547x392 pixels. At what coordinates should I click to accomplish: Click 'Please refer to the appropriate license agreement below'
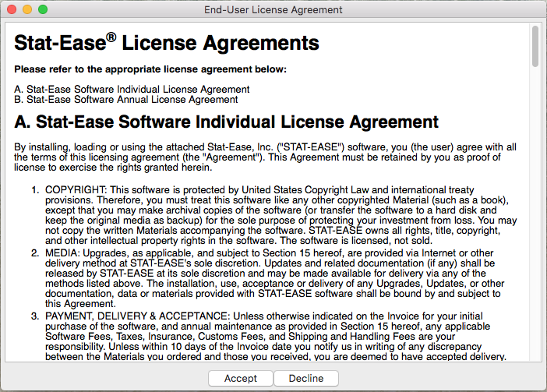click(150, 69)
